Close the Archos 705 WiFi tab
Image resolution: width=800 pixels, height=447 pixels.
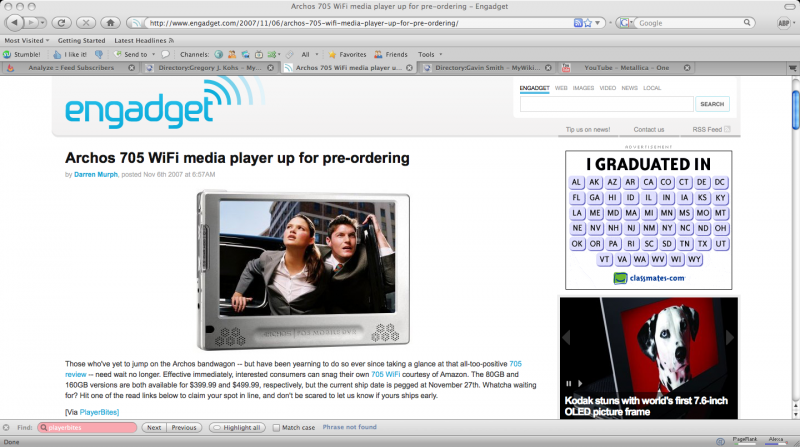click(x=409, y=67)
